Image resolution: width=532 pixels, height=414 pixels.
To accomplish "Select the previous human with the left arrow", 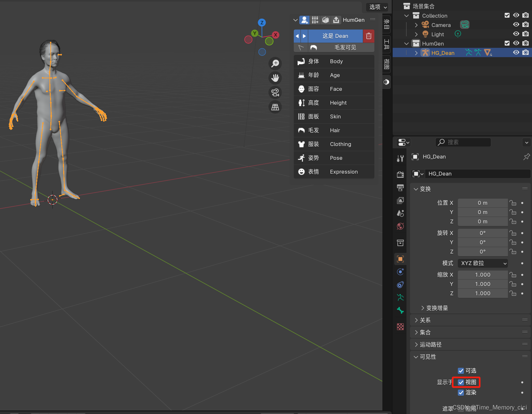I will (x=297, y=36).
